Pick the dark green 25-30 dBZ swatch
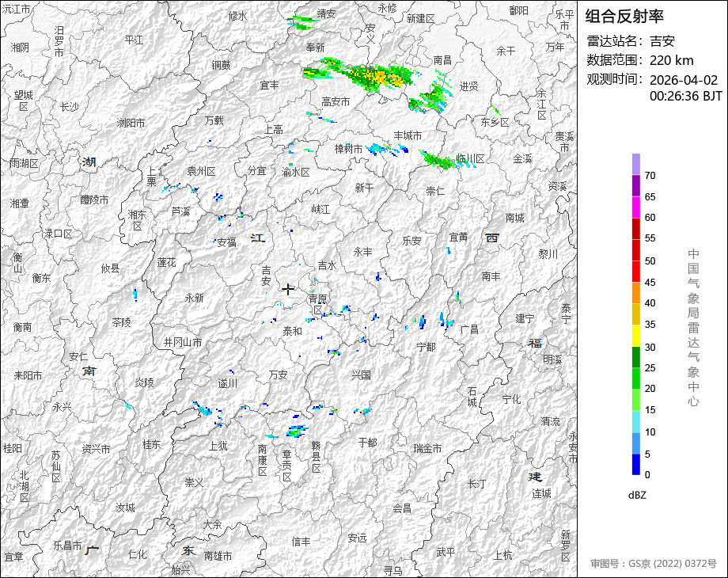Screen dimensions: 728x578 (636, 357)
